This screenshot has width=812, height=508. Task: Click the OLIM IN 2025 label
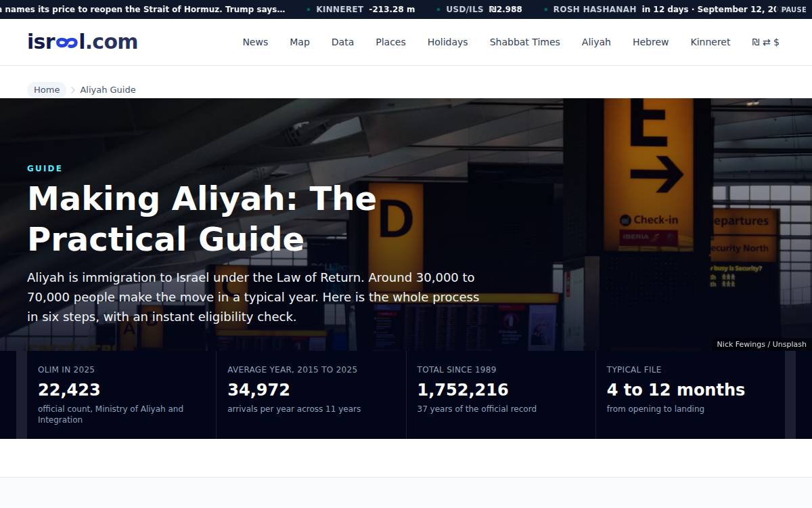tap(66, 370)
